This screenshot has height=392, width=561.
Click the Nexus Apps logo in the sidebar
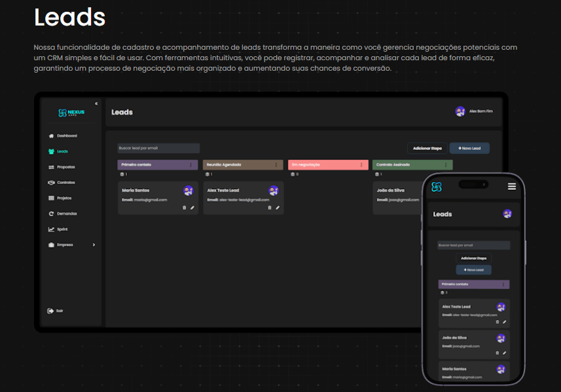click(x=71, y=113)
